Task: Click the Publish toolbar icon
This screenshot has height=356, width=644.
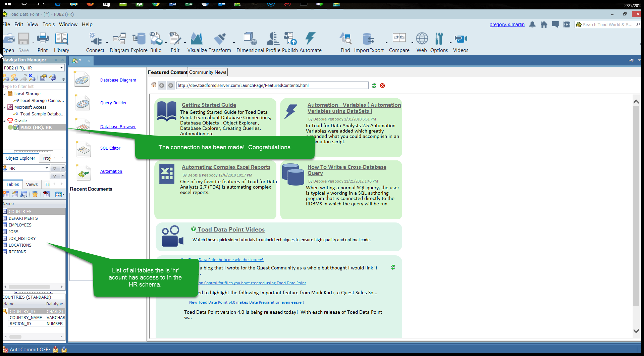Action: [290, 43]
